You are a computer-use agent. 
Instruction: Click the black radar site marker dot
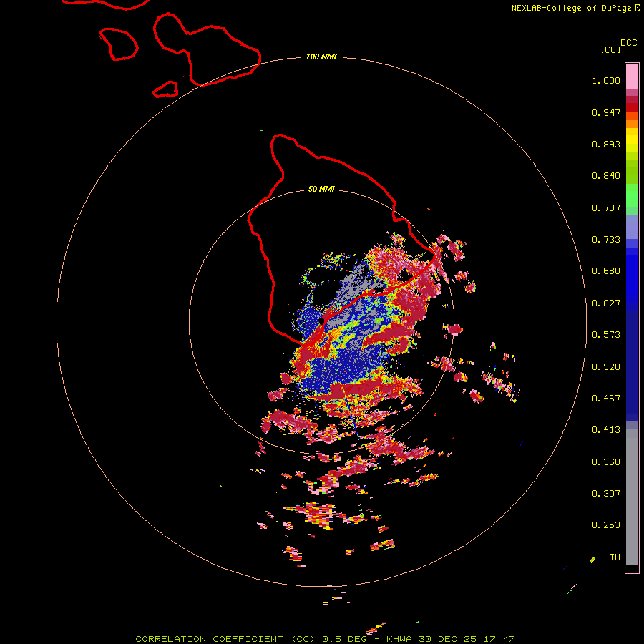[x=321, y=321]
